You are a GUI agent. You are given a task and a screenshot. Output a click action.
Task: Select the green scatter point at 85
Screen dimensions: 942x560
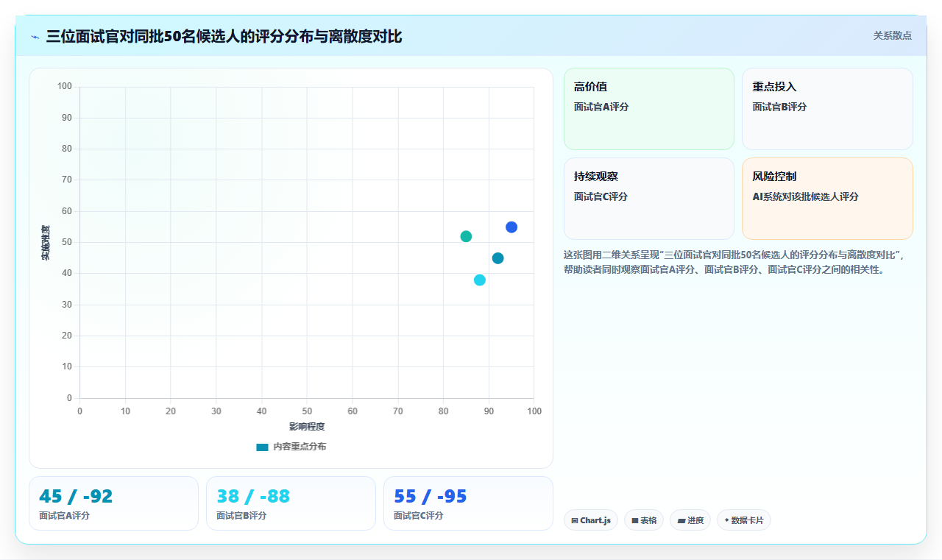[x=466, y=236]
